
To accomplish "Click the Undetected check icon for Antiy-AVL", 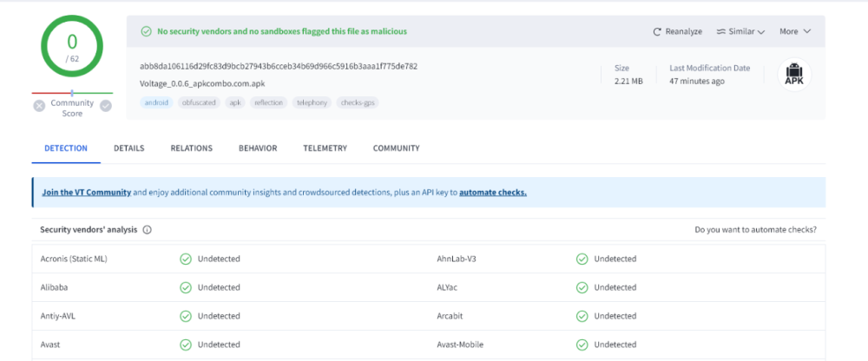I will pyautogui.click(x=186, y=316).
